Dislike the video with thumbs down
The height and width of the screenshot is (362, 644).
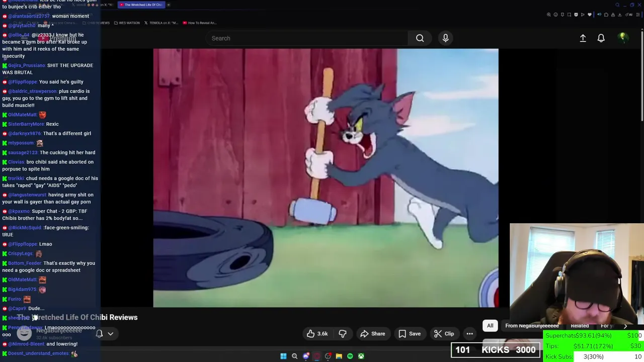point(343,334)
